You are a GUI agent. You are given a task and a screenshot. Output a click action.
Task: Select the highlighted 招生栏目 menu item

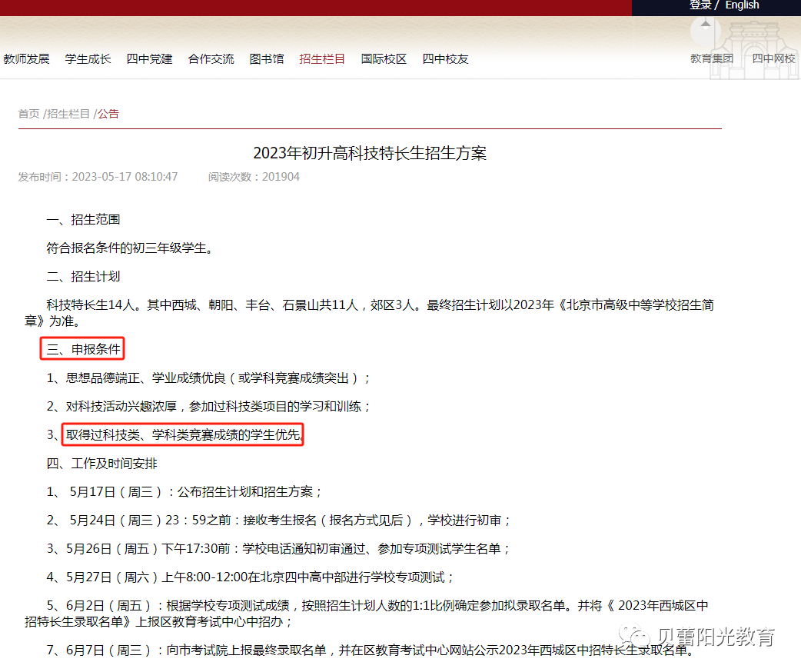(322, 59)
